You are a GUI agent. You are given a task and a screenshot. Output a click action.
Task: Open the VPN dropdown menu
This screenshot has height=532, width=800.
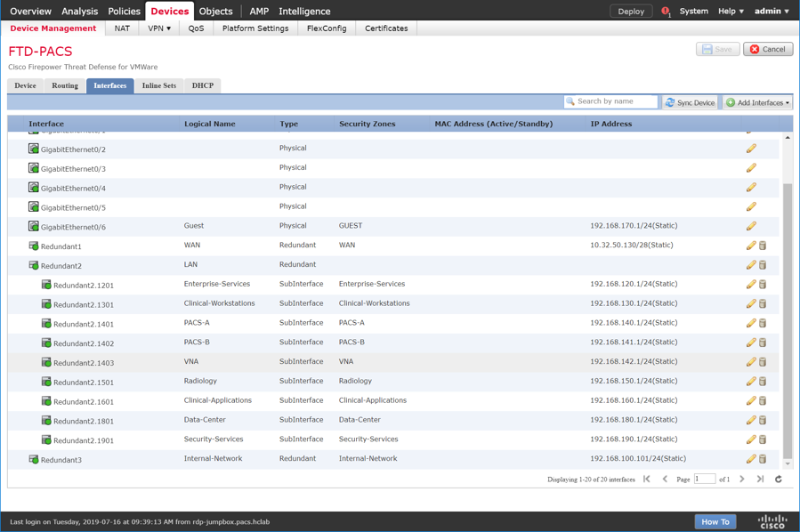click(x=159, y=28)
